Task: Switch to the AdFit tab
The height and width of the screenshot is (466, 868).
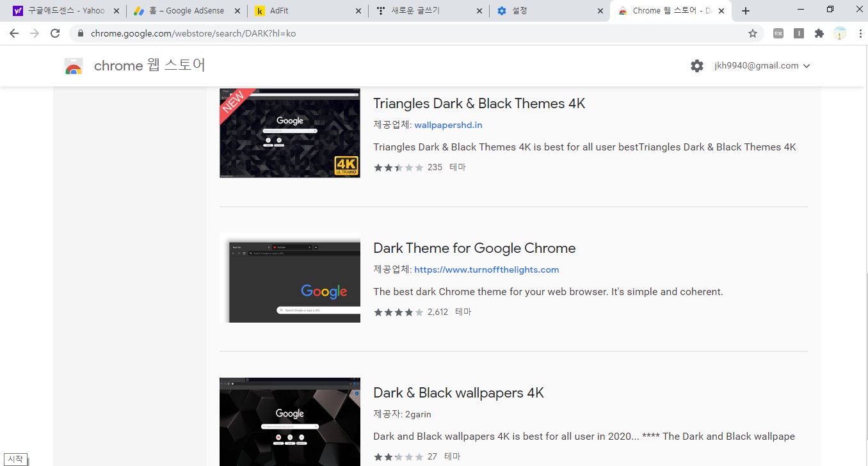Action: 307,11
